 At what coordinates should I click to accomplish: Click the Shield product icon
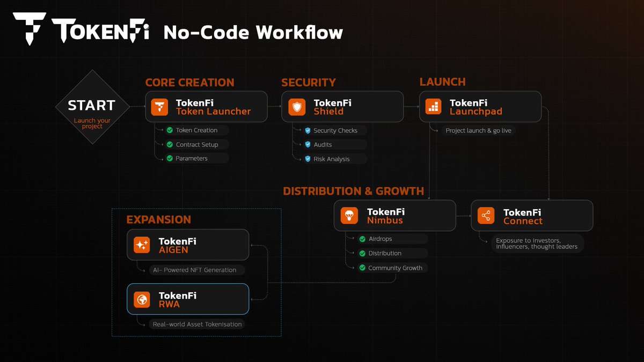[297, 107]
